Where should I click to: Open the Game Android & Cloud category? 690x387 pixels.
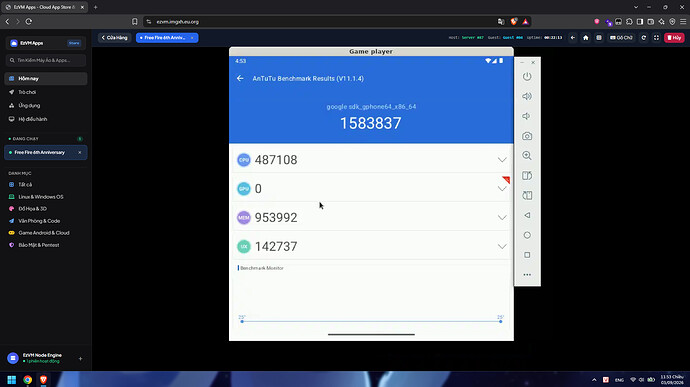click(x=46, y=233)
